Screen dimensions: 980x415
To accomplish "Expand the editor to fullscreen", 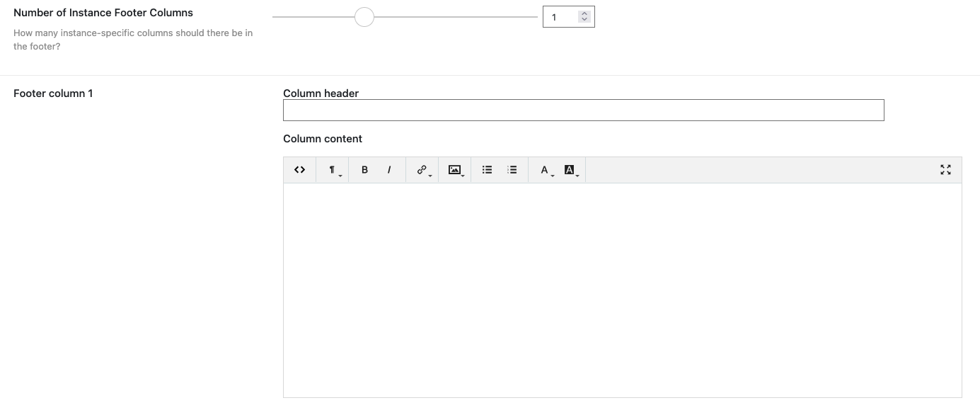I will [945, 169].
